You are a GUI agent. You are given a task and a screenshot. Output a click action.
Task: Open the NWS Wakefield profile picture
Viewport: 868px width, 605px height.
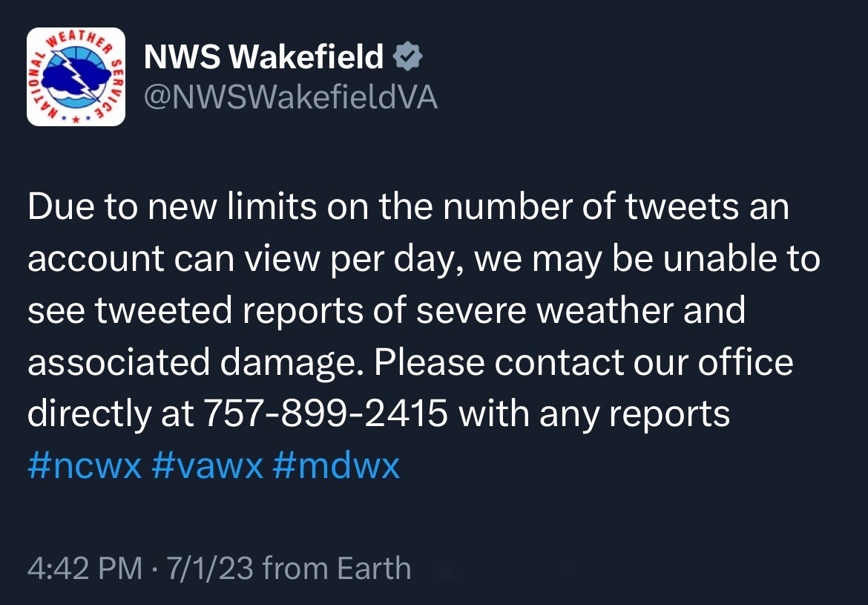point(76,77)
